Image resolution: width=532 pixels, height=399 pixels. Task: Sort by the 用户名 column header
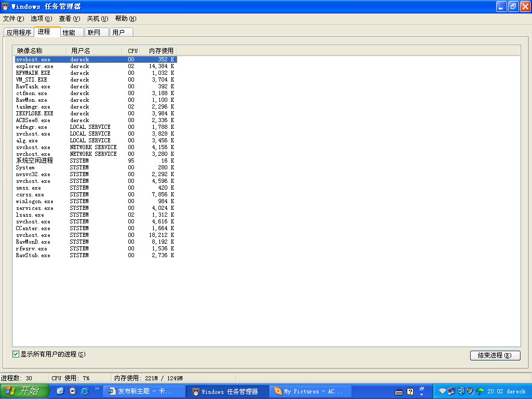click(x=95, y=51)
